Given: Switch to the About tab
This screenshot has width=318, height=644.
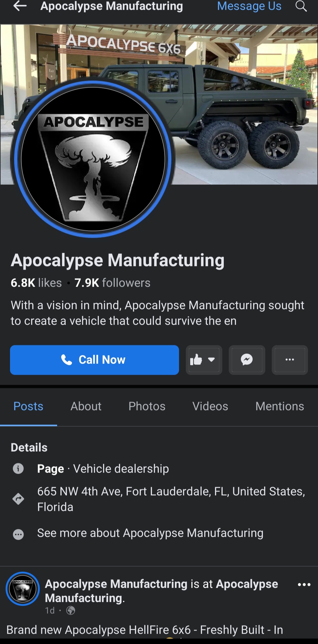Looking at the screenshot, I should (86, 406).
